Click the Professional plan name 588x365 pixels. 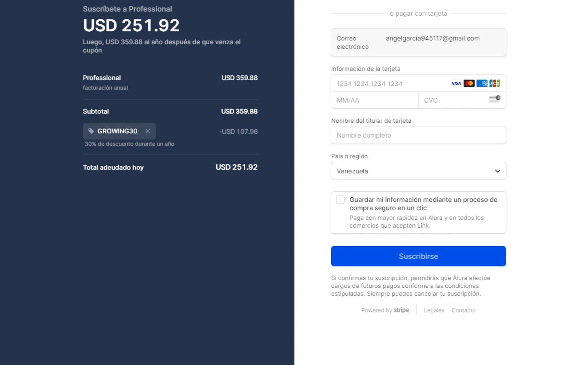[x=102, y=78]
